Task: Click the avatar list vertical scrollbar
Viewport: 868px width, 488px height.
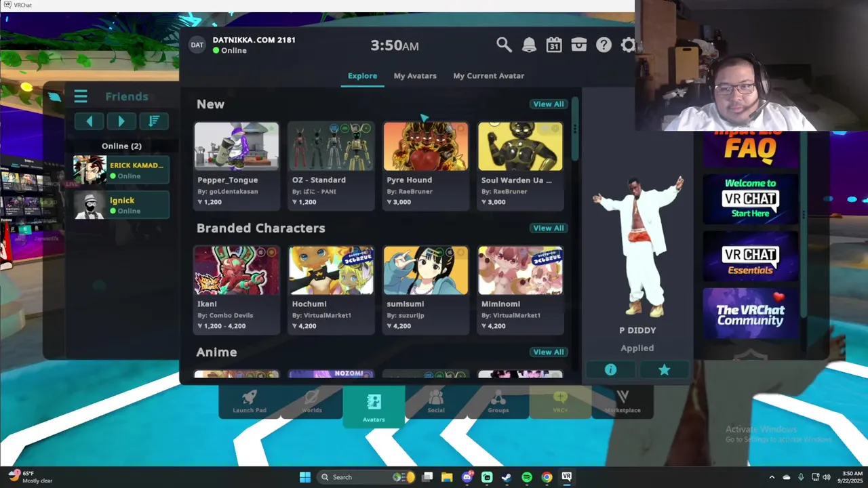Action: pos(575,129)
